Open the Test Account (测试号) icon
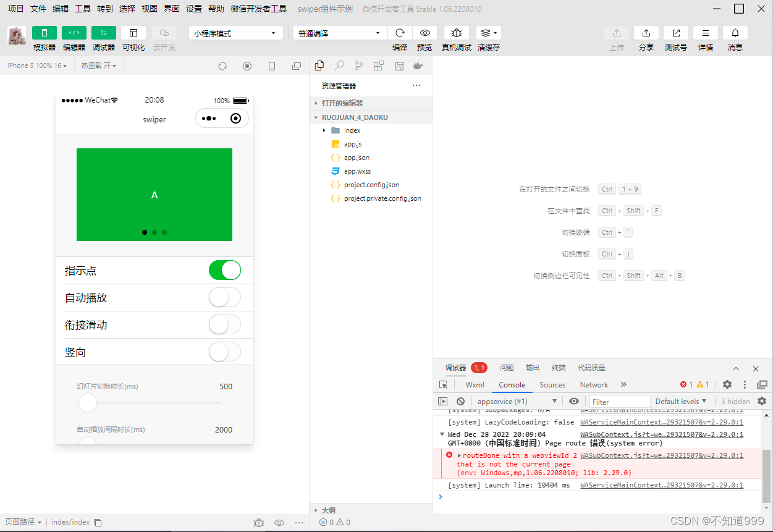 coord(676,33)
